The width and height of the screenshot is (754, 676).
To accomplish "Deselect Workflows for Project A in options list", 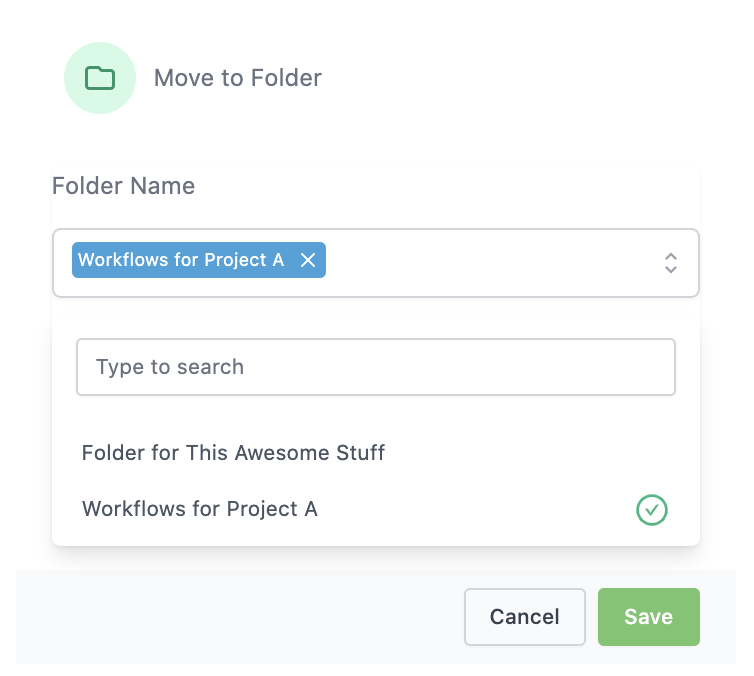I will tap(200, 509).
